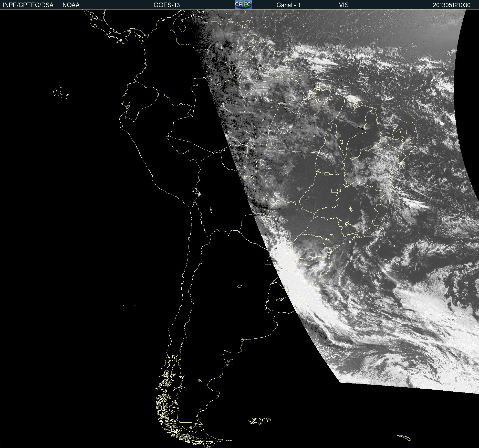479x448 pixels.
Task: Click the VIS label in the header
Action: 343,5
